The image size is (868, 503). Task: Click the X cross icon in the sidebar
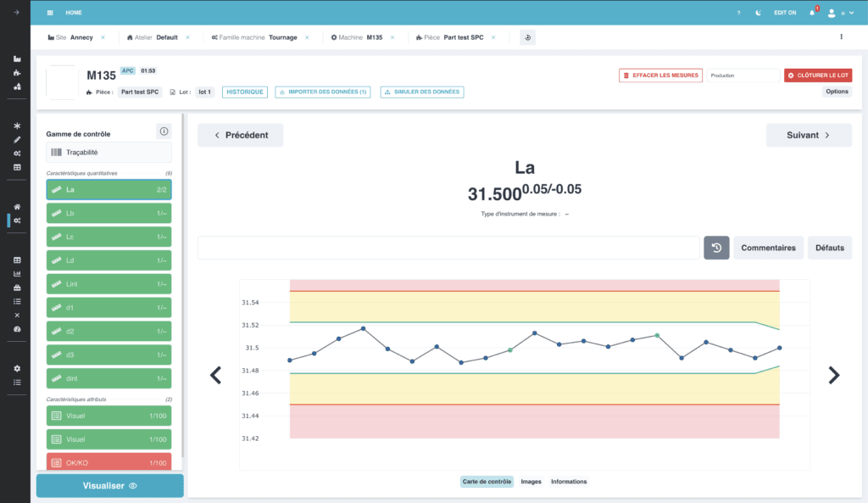pyautogui.click(x=17, y=316)
